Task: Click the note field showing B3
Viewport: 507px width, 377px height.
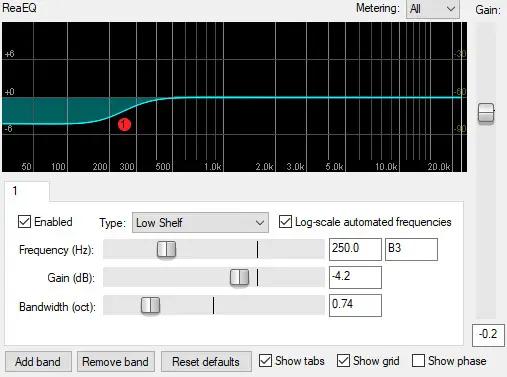Action: coord(411,249)
